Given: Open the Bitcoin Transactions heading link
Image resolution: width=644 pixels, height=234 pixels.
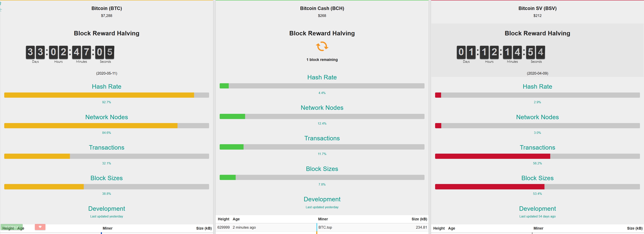Looking at the screenshot, I should click(x=106, y=147).
